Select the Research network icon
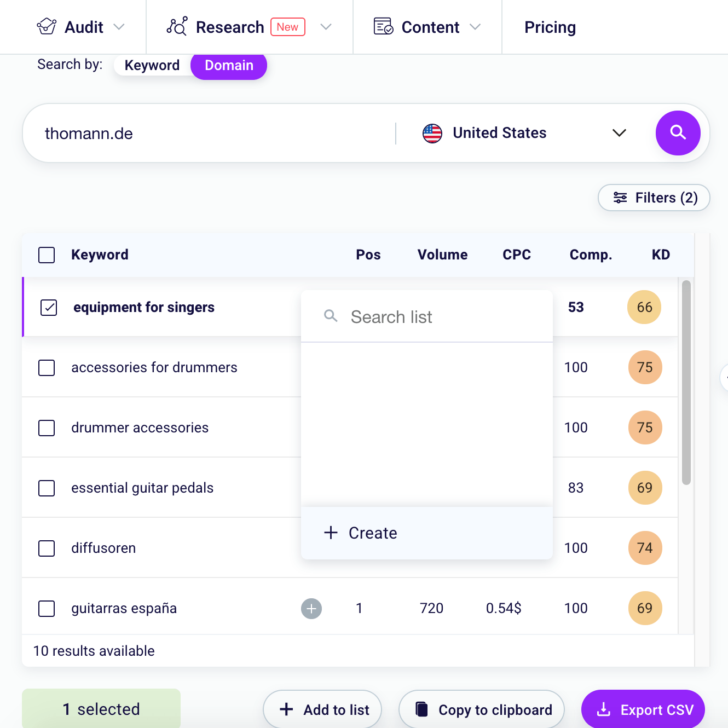 click(x=177, y=26)
